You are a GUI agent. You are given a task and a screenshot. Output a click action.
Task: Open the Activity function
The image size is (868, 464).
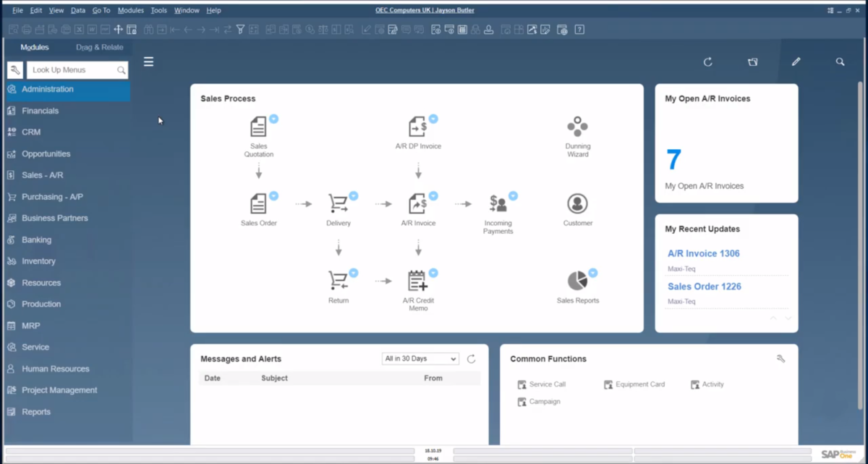[x=707, y=384]
